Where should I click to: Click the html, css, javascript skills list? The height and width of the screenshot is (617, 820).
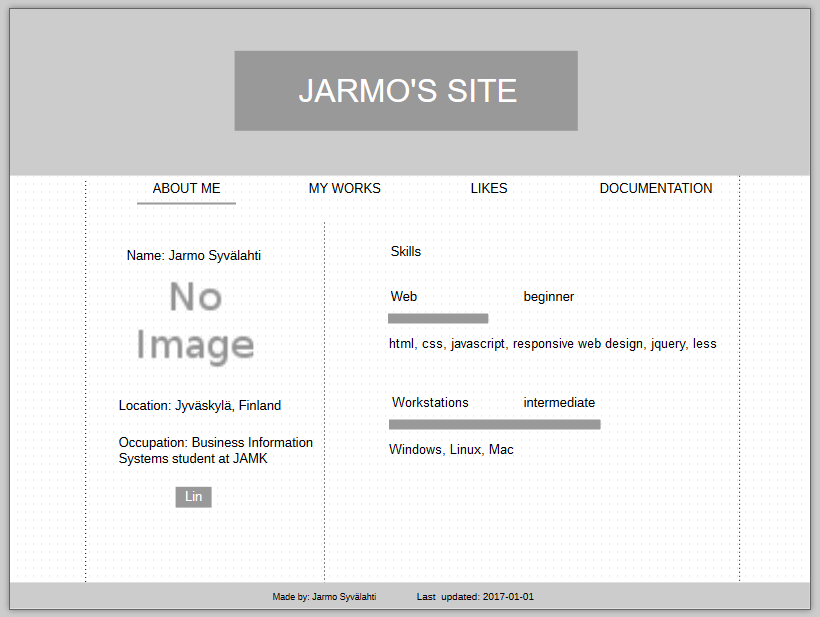[552, 344]
